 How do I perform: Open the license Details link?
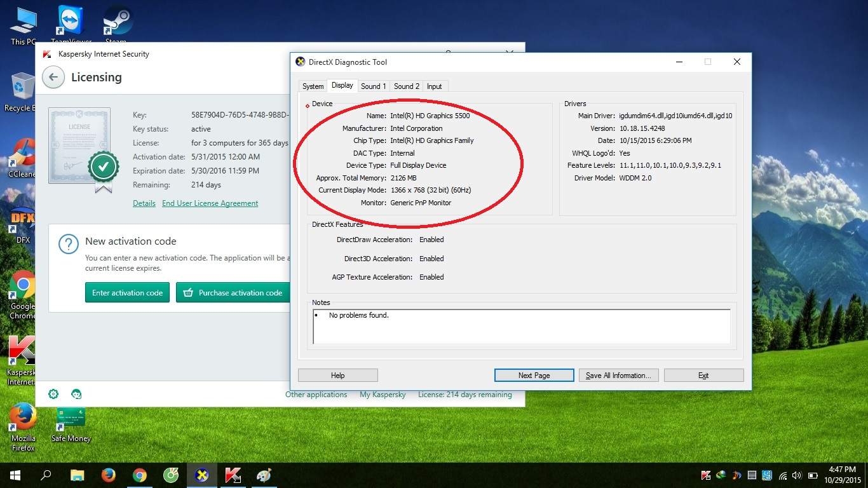[x=144, y=203]
